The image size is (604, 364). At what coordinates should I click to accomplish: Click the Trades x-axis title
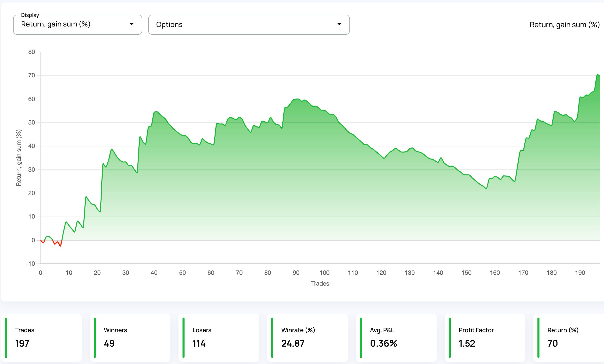click(320, 284)
